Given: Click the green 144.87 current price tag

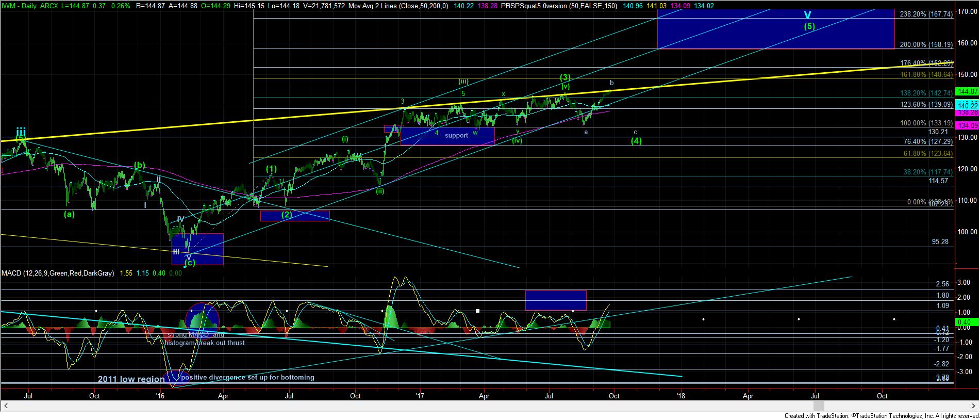Looking at the screenshot, I should point(967,91).
